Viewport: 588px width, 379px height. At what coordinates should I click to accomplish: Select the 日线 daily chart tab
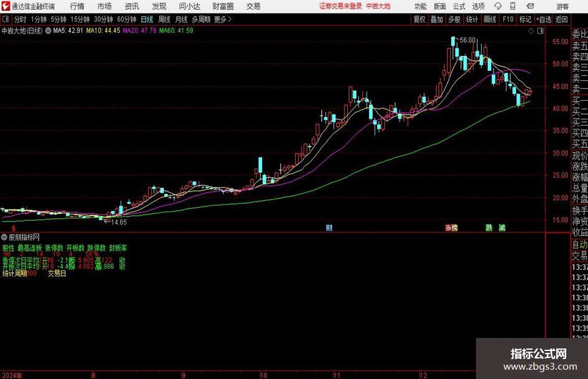pos(147,19)
